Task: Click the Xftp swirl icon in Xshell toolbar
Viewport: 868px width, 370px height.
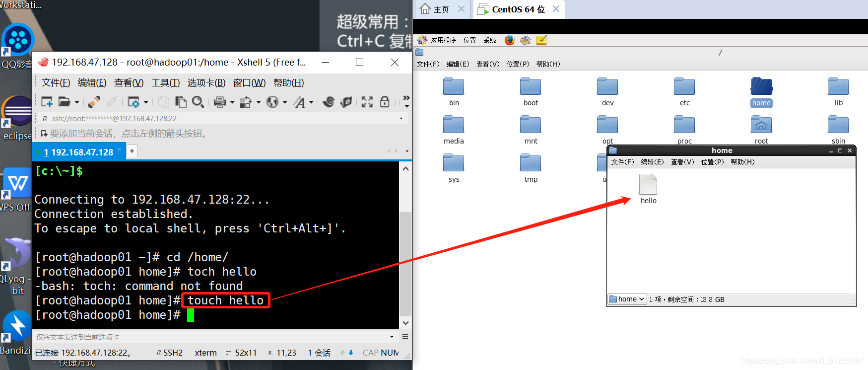Action: point(329,102)
